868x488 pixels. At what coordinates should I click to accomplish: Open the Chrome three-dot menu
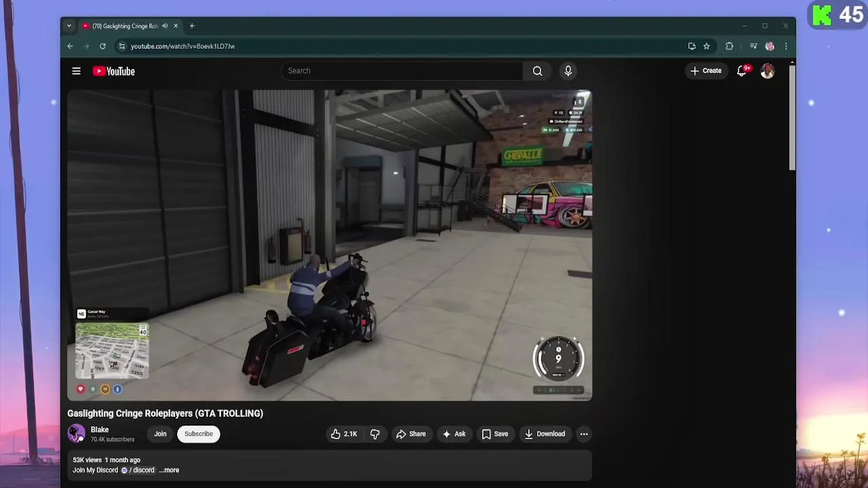click(x=786, y=46)
